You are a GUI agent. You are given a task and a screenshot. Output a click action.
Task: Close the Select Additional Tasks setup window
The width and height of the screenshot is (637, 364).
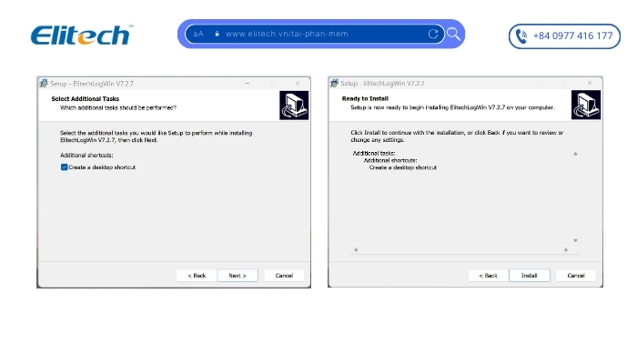click(298, 84)
